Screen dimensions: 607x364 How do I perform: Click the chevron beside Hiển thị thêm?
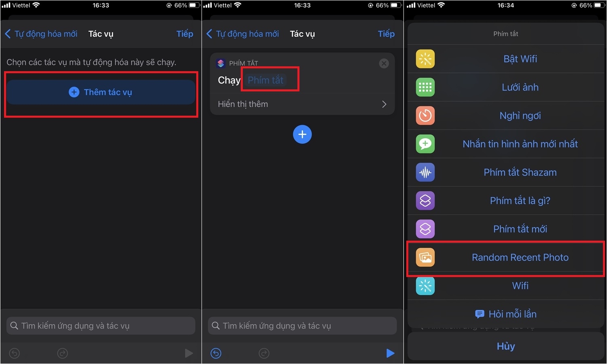[x=384, y=104]
